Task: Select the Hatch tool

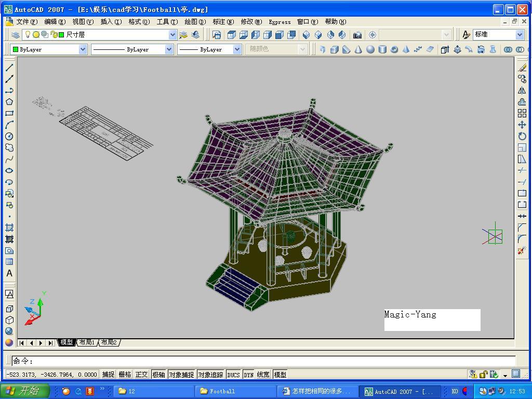Action: pos(9,228)
